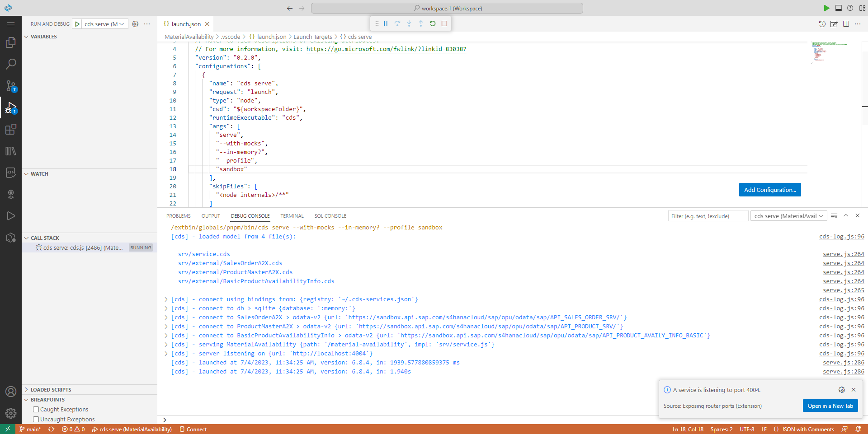
Task: Select the cds serve call stack session
Action: click(x=90, y=247)
